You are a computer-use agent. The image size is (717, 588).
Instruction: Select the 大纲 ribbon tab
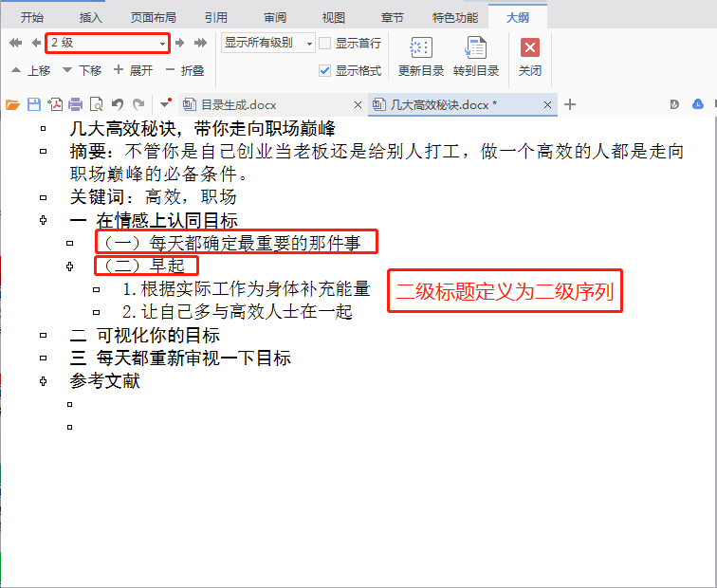(x=518, y=18)
